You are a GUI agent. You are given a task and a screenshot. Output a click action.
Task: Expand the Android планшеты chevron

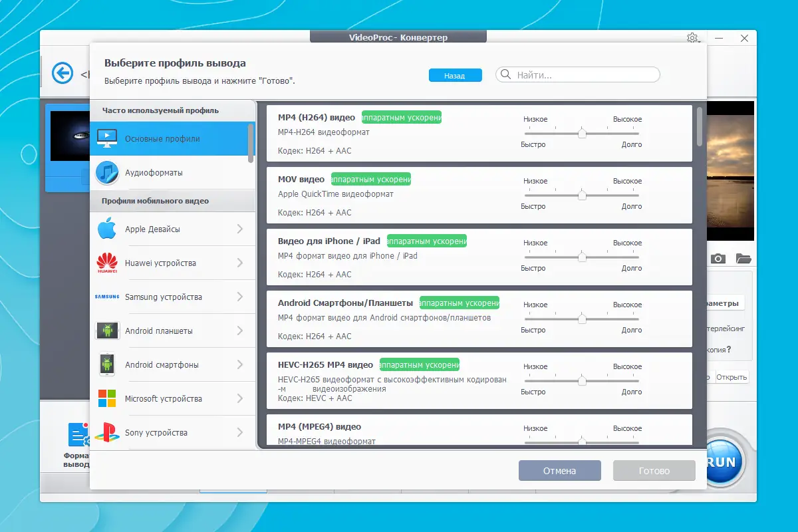coord(240,331)
